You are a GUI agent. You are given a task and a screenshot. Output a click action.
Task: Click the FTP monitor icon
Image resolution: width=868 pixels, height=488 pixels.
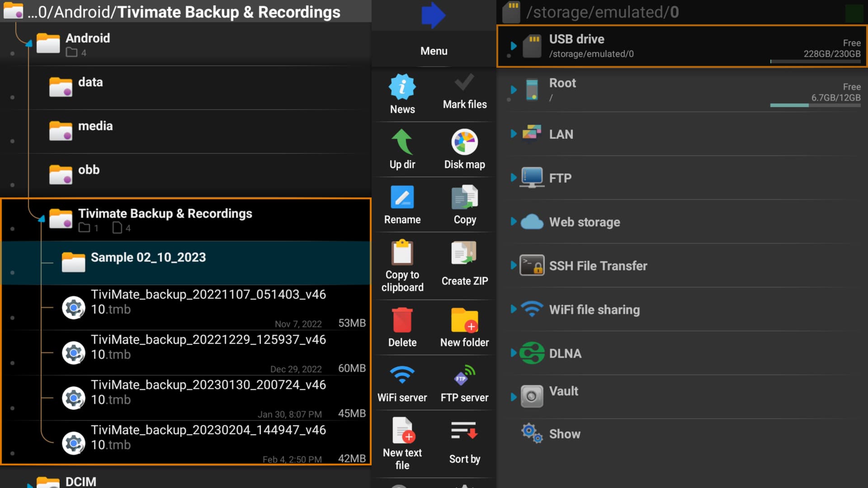click(x=532, y=178)
